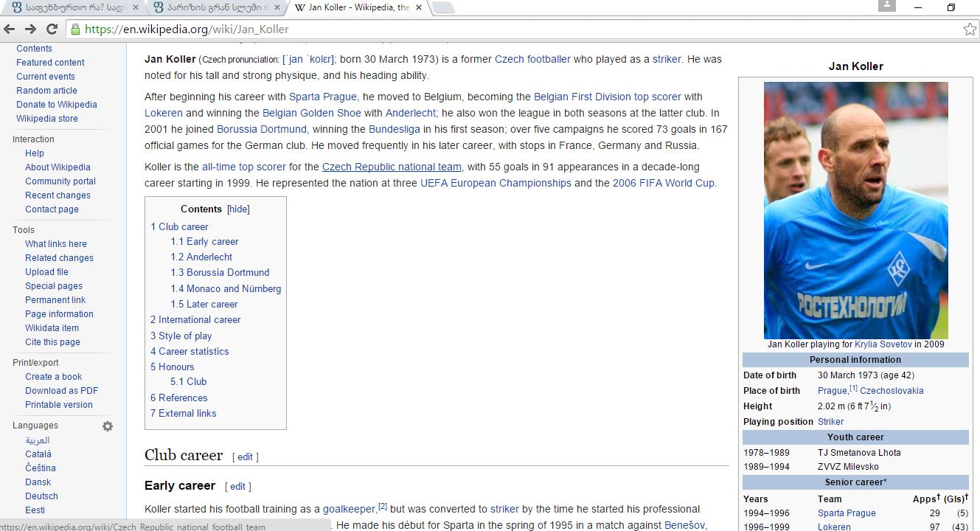Open language settings gear icon in sidebar
The width and height of the screenshot is (980, 531).
(x=108, y=426)
